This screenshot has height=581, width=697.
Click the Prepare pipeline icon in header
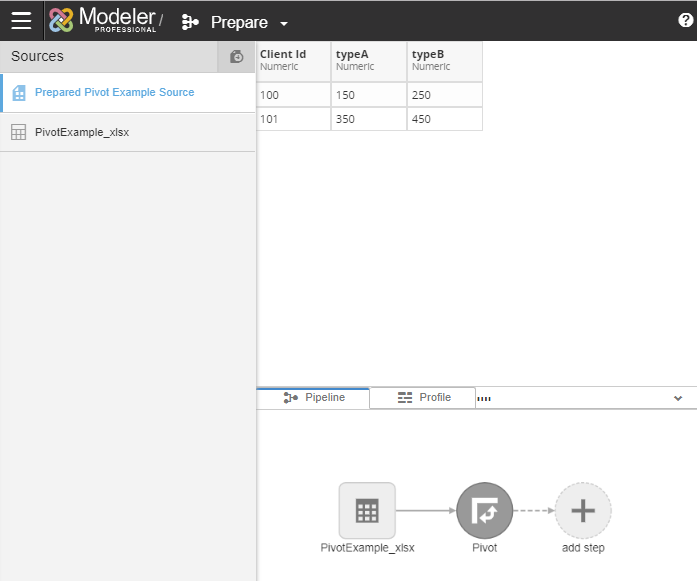coord(190,22)
